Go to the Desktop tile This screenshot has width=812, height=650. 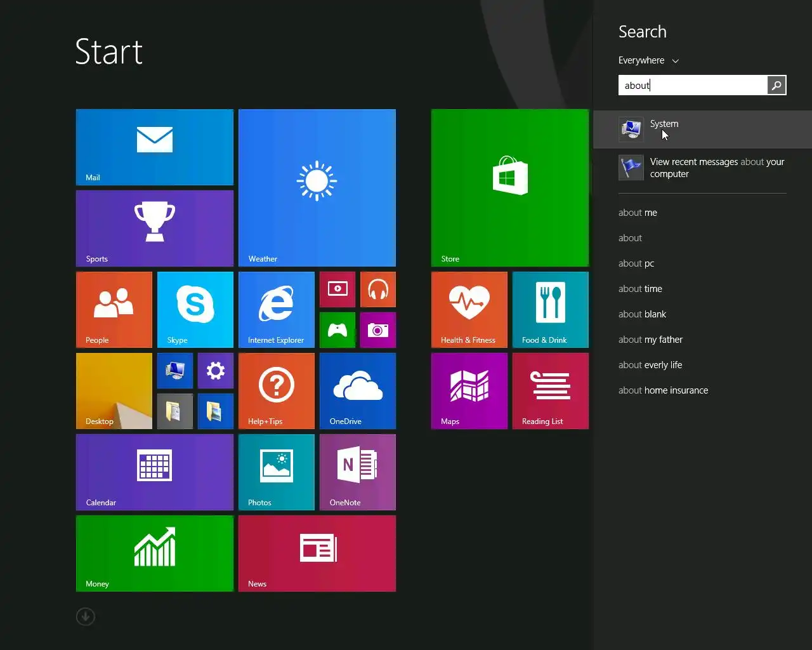pos(114,391)
